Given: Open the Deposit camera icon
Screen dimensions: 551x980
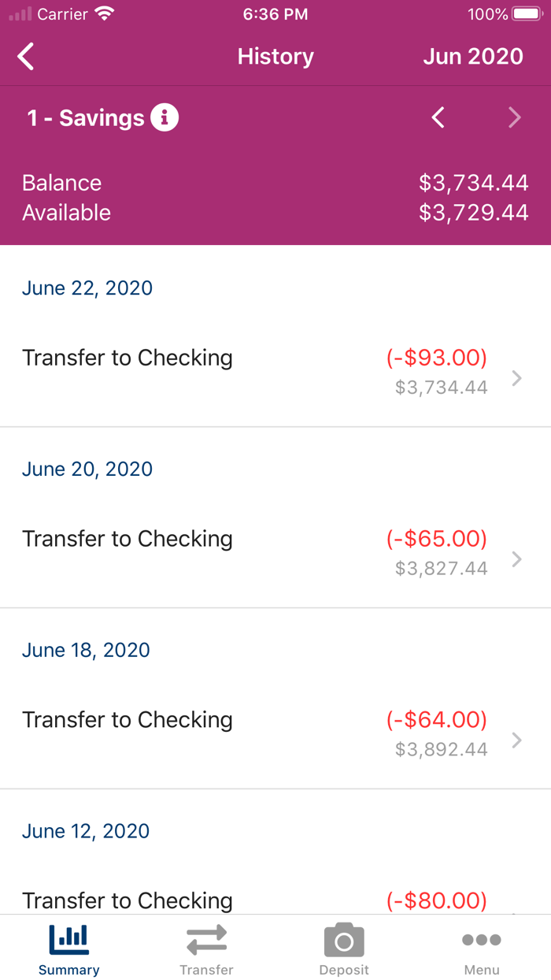Looking at the screenshot, I should pyautogui.click(x=344, y=939).
